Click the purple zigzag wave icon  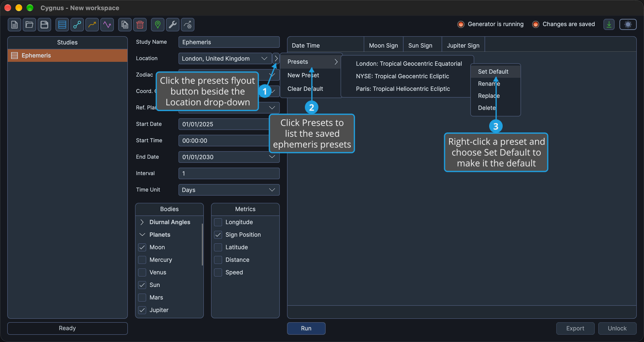pos(107,25)
